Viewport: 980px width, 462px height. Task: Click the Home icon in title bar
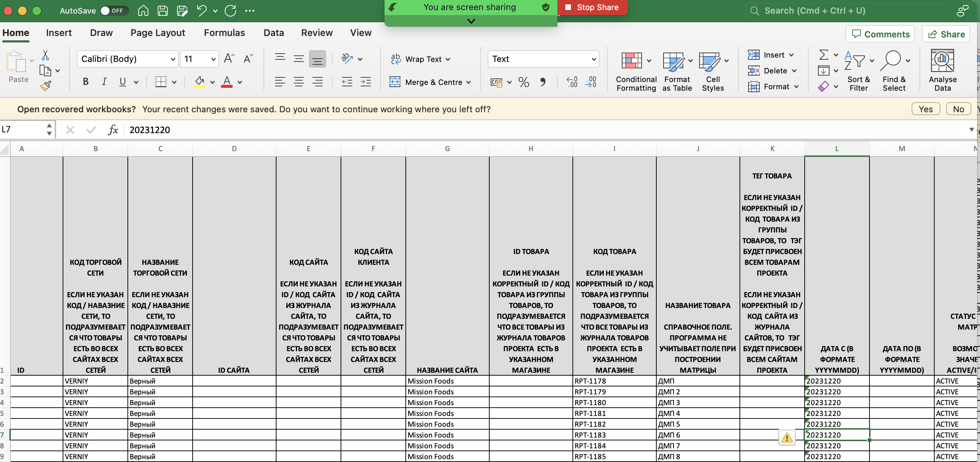click(143, 11)
